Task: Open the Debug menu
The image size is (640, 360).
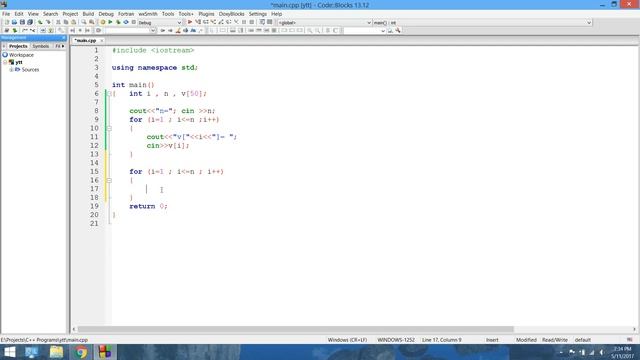Action: 106,14
